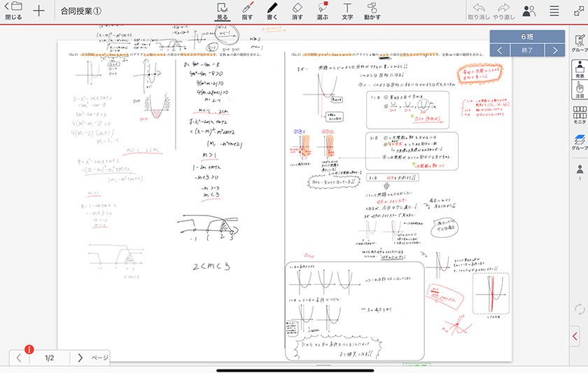Select the 消す eraser tool
The width and height of the screenshot is (588, 373).
coord(297,11)
